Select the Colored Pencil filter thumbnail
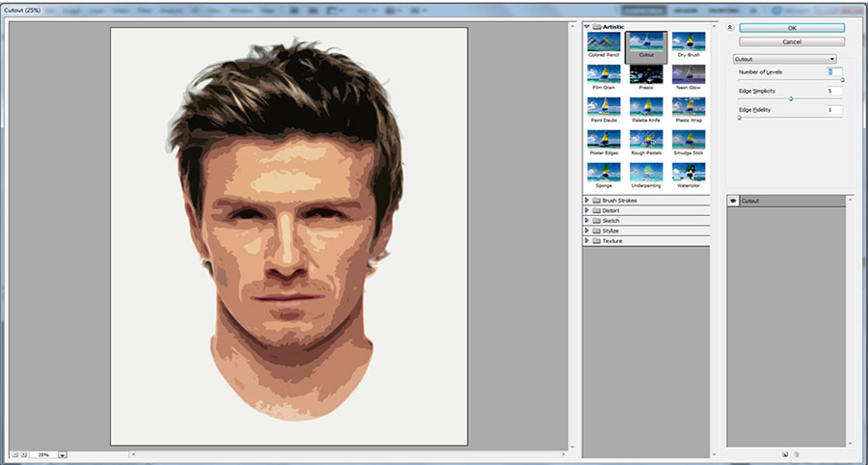The width and height of the screenshot is (868, 465). click(604, 42)
